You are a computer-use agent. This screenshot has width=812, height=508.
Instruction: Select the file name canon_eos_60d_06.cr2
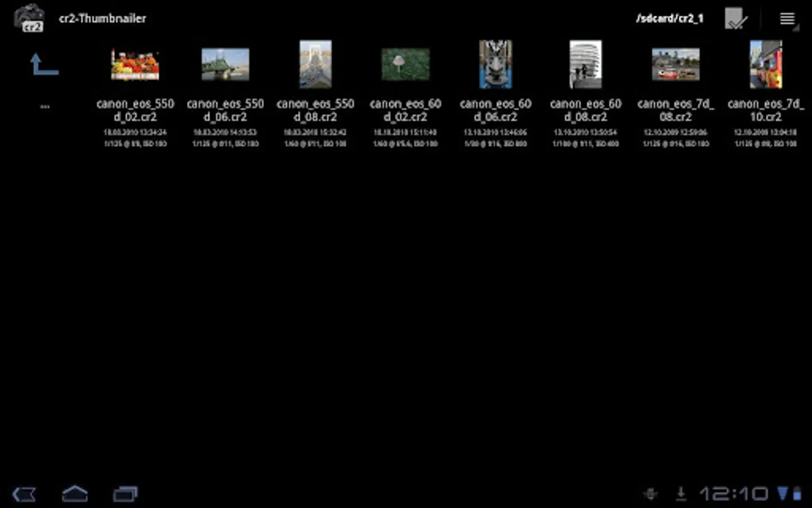496,110
